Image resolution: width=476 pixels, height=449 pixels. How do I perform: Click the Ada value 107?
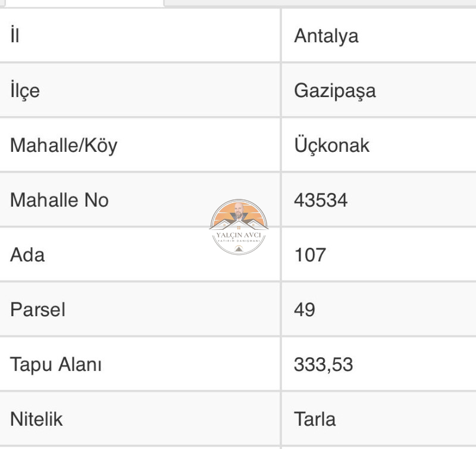click(x=310, y=255)
